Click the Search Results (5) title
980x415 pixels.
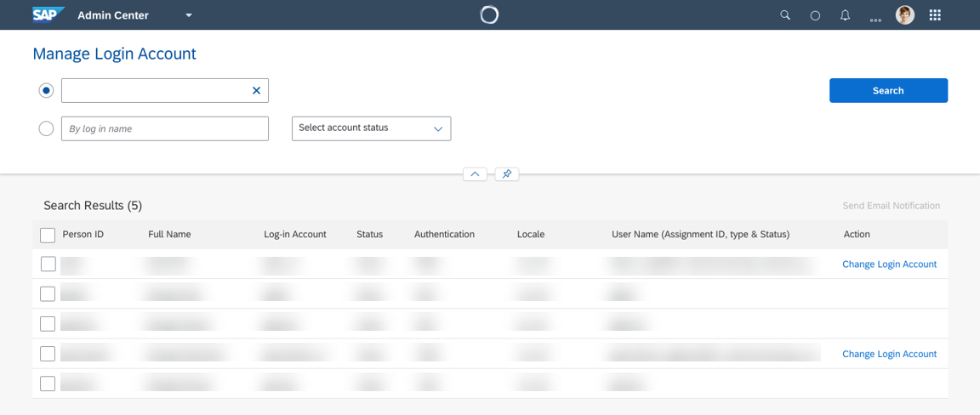tap(93, 206)
